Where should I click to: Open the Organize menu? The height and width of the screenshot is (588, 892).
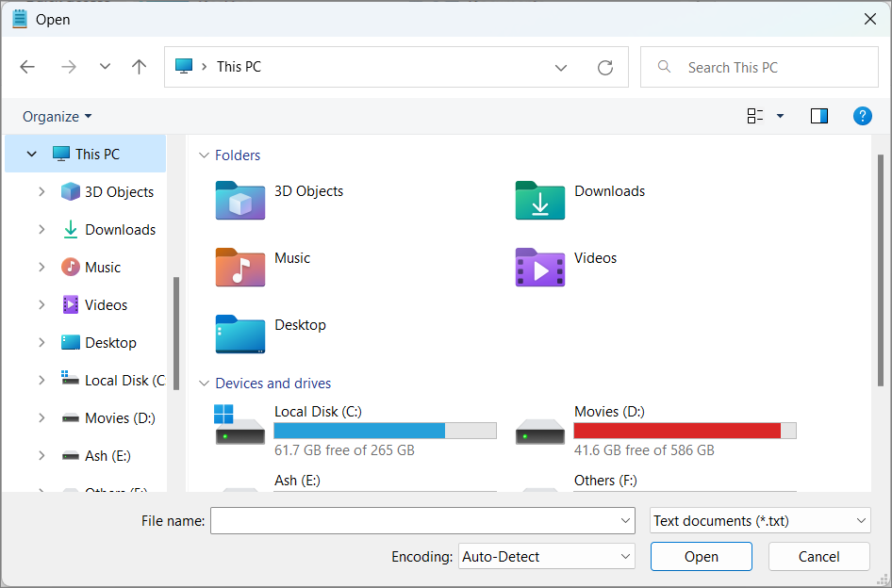(x=57, y=117)
